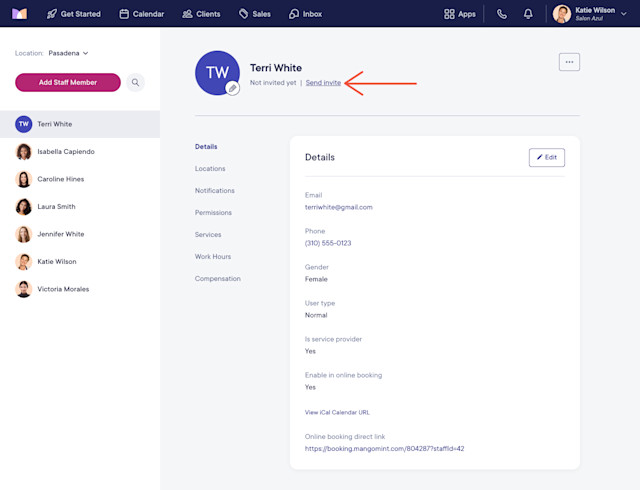Open Inbox in top navigation
This screenshot has width=640, height=490.
pyautogui.click(x=305, y=14)
